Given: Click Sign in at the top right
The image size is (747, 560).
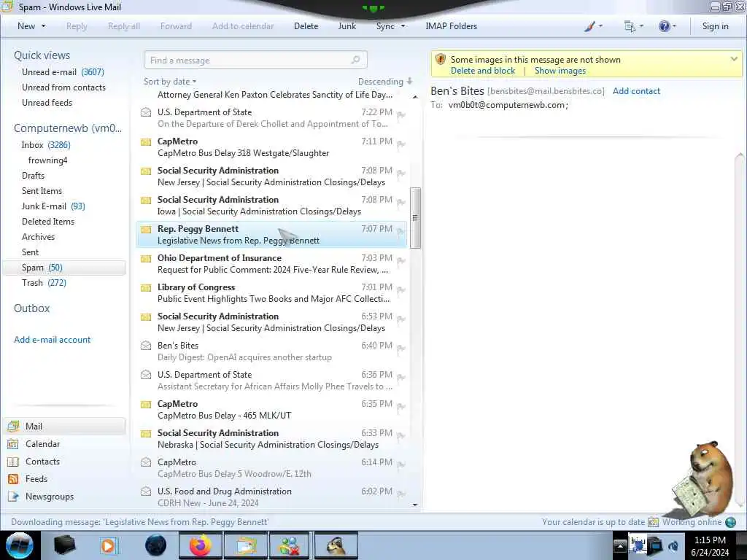Looking at the screenshot, I should [715, 26].
